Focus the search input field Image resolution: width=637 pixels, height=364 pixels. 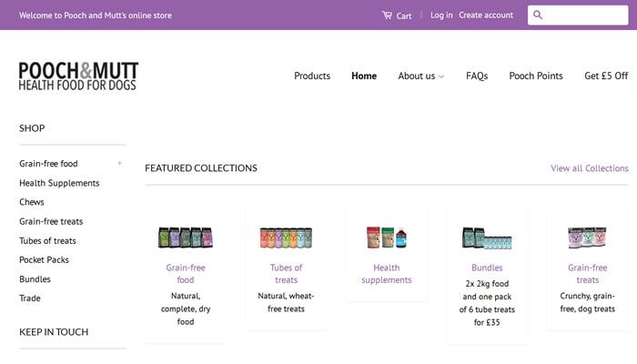point(582,15)
